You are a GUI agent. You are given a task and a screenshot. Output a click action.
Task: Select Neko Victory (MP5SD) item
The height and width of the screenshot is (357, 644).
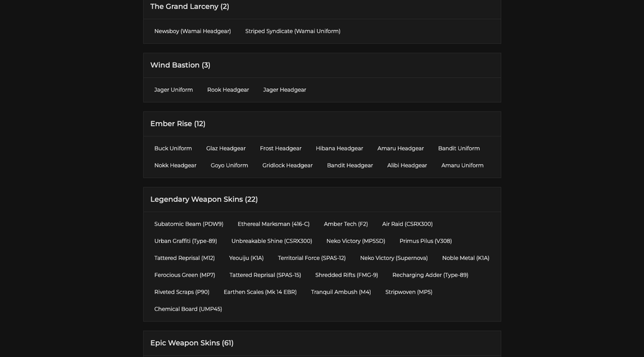point(356,241)
